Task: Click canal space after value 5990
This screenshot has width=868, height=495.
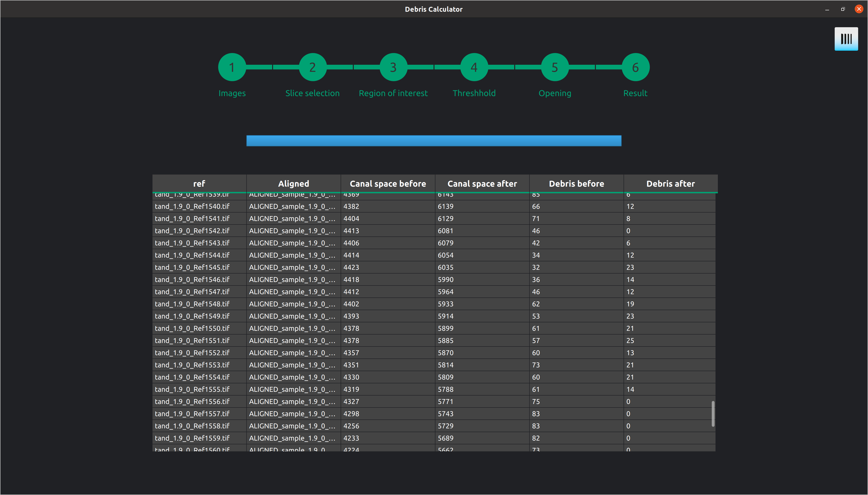Action: (445, 279)
